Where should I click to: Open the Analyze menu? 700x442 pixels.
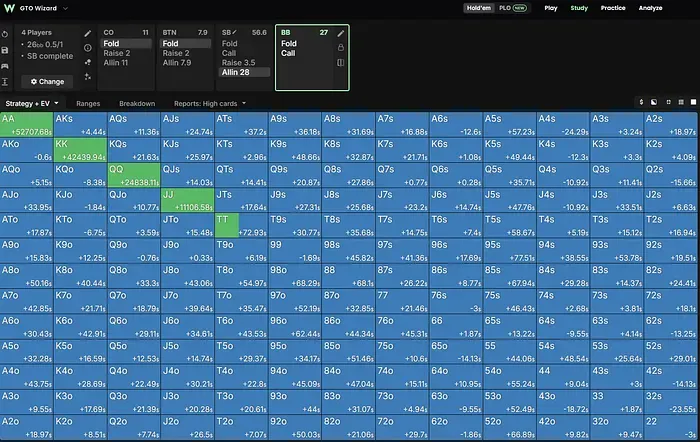point(650,8)
